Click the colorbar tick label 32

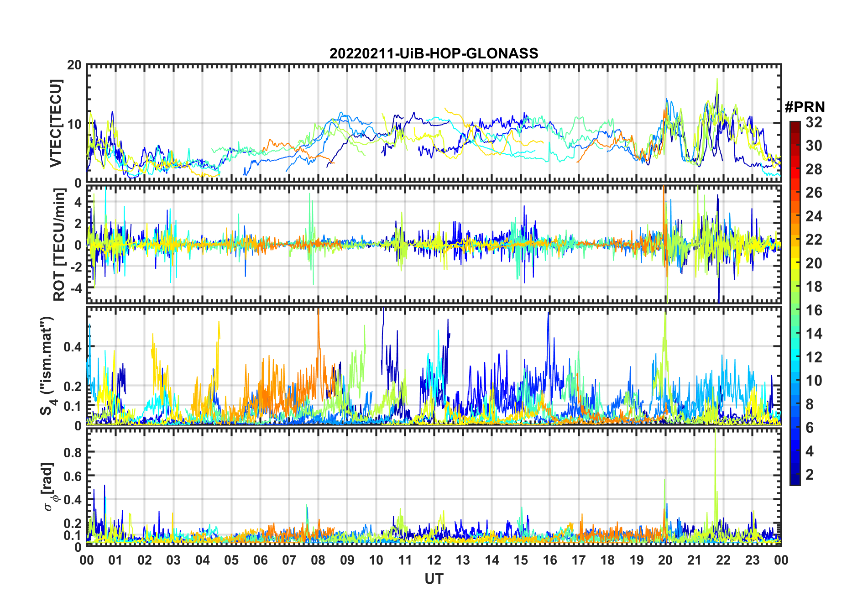pyautogui.click(x=814, y=122)
